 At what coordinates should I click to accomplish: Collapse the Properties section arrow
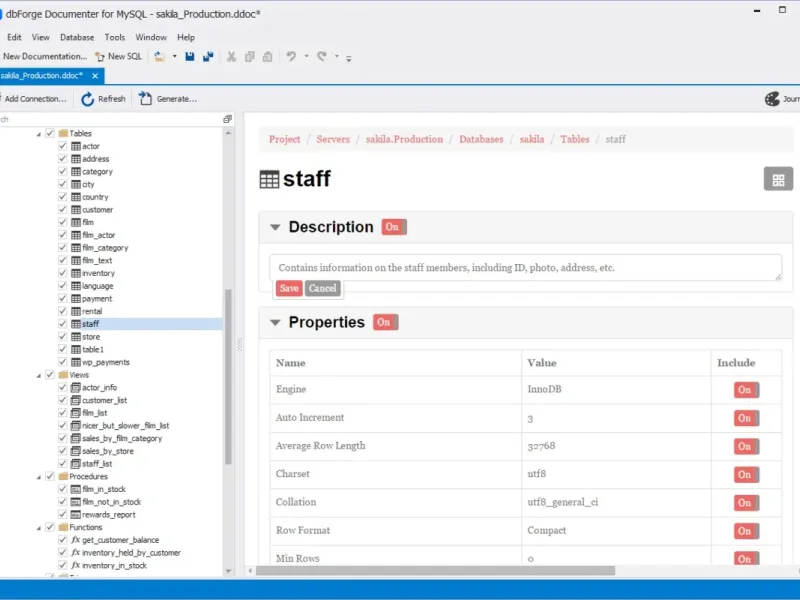pos(275,322)
